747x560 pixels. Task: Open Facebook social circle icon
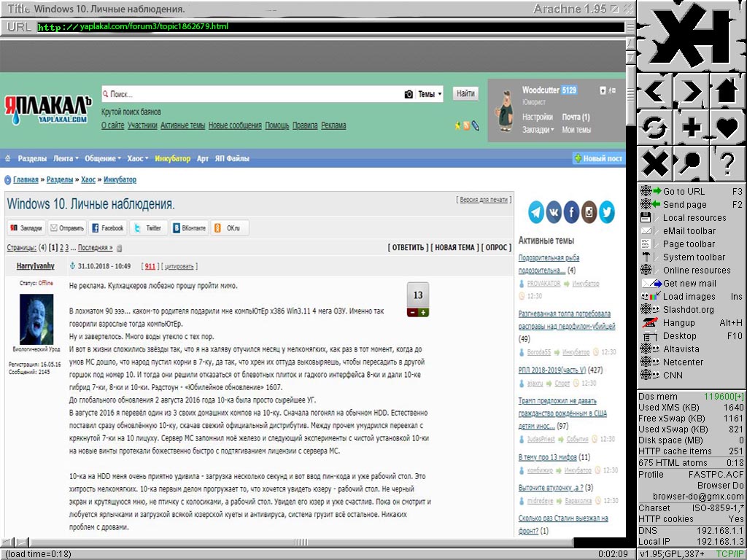[571, 212]
